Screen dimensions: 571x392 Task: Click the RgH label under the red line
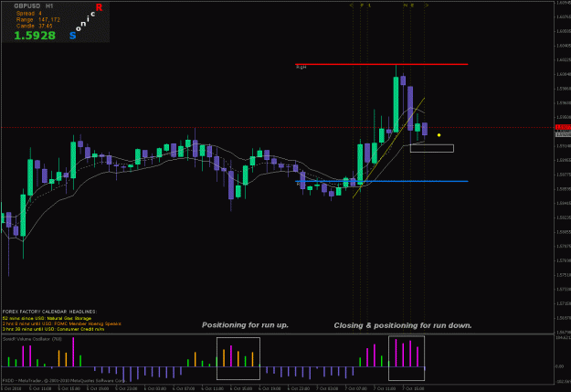click(x=301, y=68)
